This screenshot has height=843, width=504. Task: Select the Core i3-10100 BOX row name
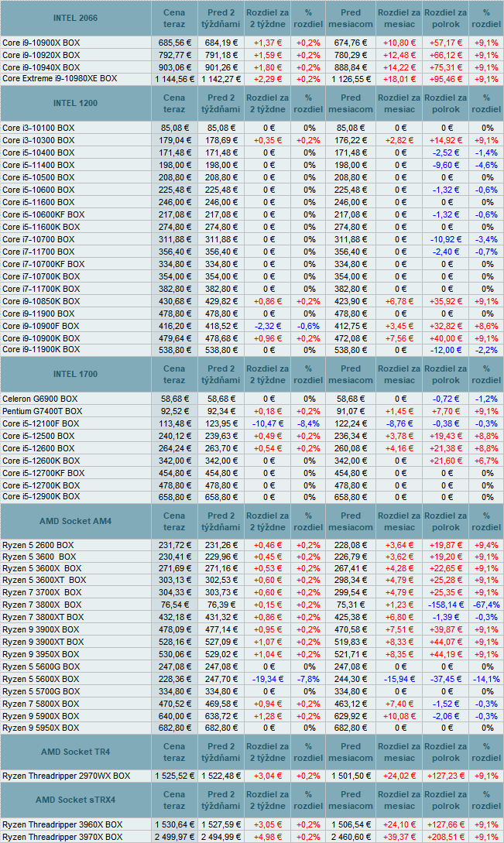(39, 128)
